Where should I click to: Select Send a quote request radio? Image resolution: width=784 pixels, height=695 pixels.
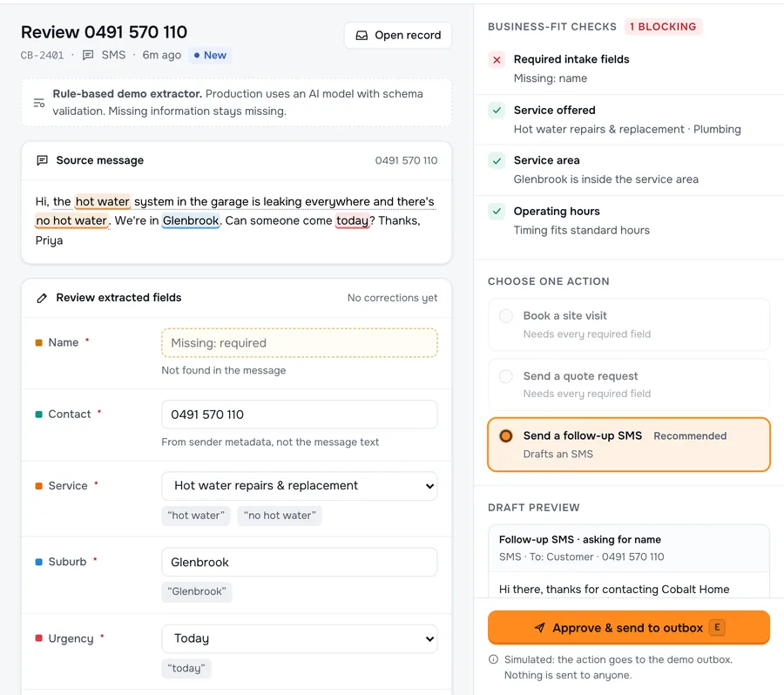(x=506, y=376)
